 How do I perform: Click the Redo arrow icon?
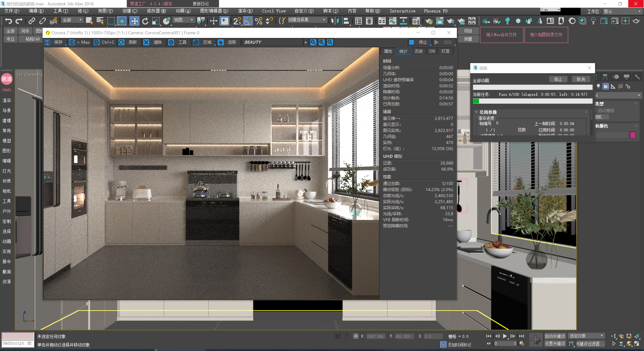(19, 21)
